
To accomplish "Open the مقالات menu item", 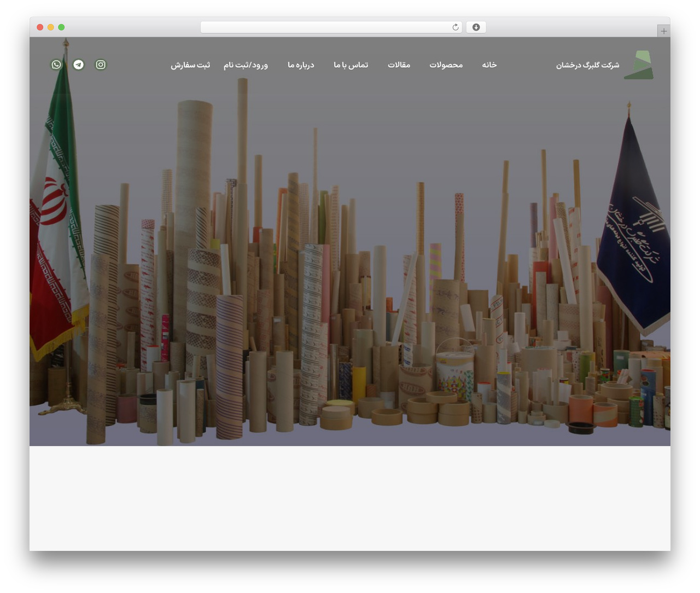I will tap(399, 65).
